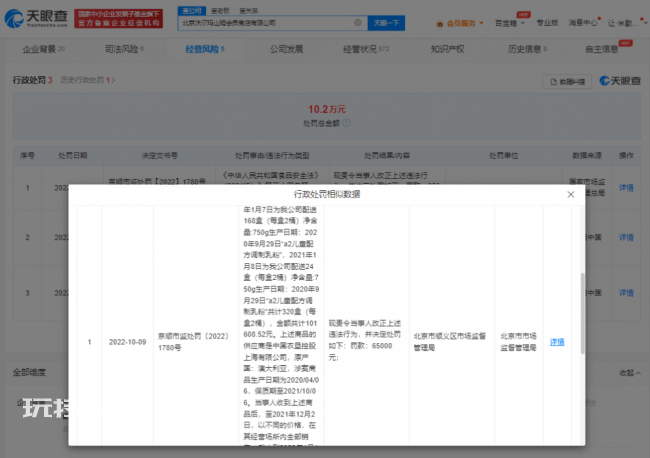Image resolution: width=650 pixels, height=458 pixels.
Task: Select the 查关系 search tab
Action: click(249, 10)
